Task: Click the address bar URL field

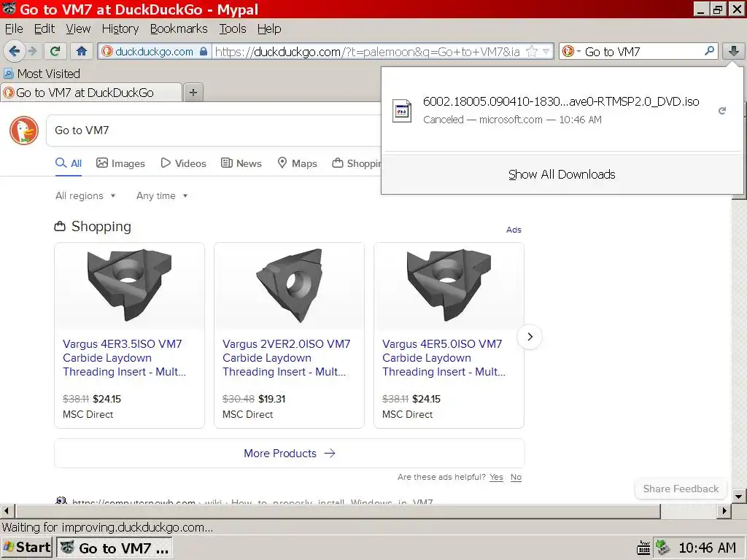Action: click(367, 52)
